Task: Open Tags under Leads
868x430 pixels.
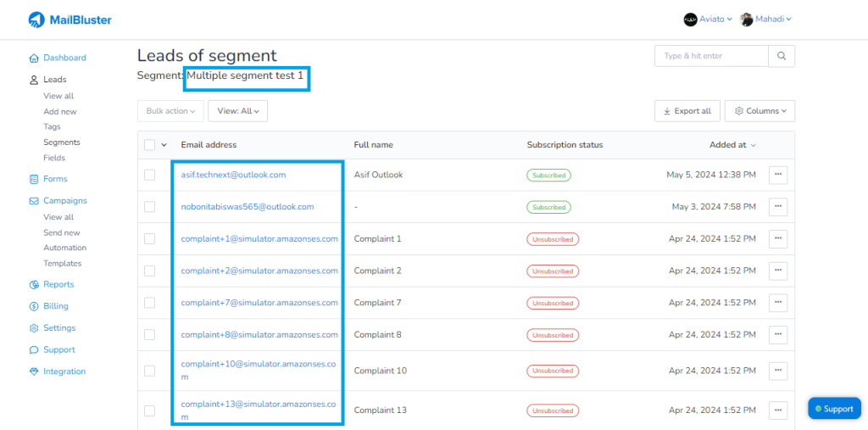Action: tap(53, 126)
